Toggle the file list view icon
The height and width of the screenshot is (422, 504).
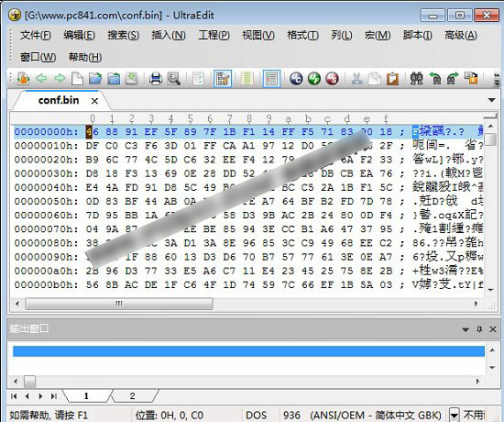(271, 78)
